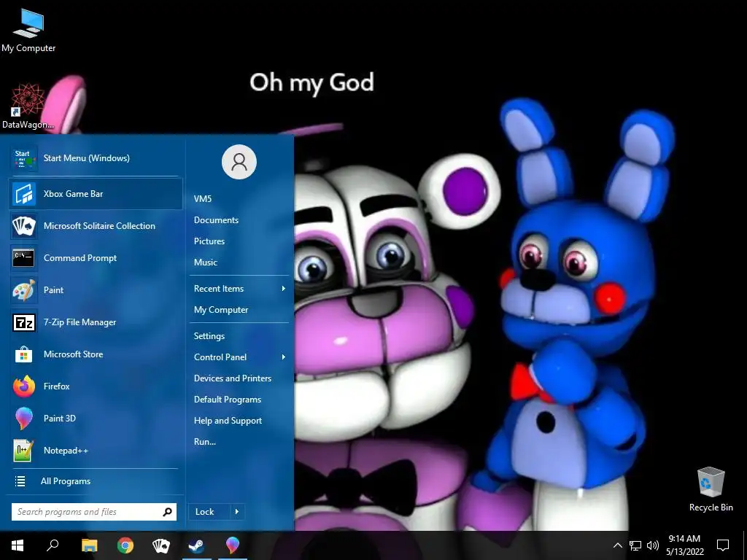Switch to Steam on the taskbar
The height and width of the screenshot is (560, 747).
pyautogui.click(x=197, y=545)
